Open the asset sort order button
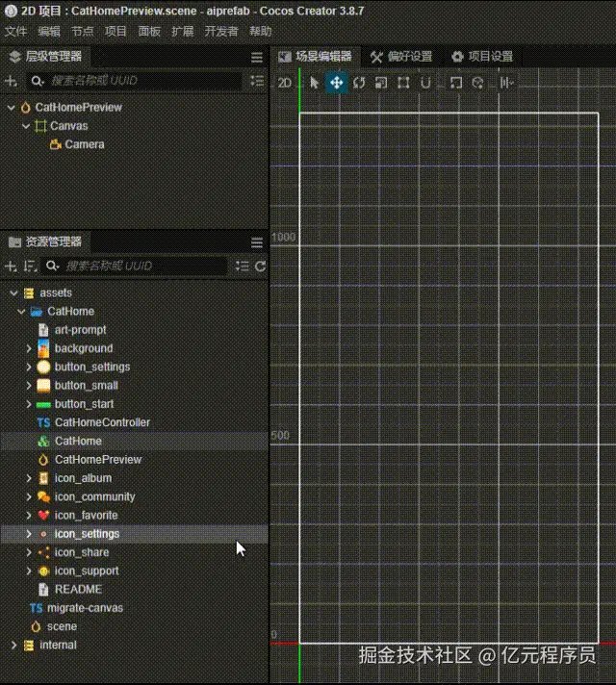This screenshot has height=685, width=616. [x=30, y=266]
